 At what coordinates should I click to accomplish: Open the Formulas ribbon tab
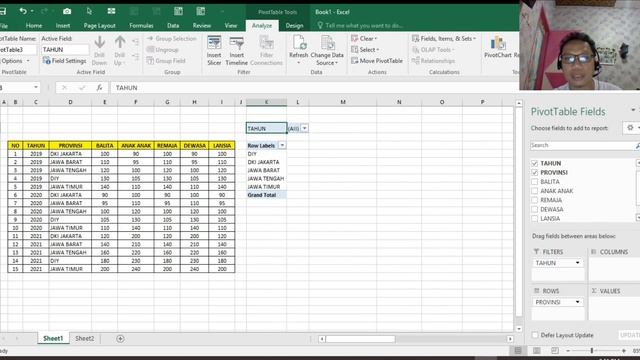point(141,25)
